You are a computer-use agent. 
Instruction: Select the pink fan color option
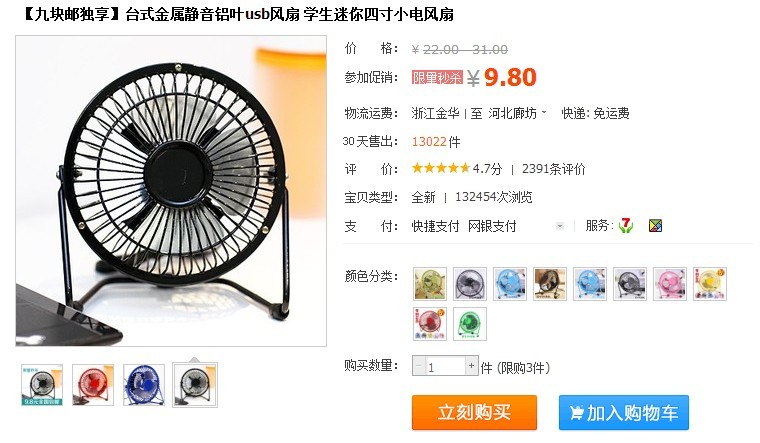669,284
